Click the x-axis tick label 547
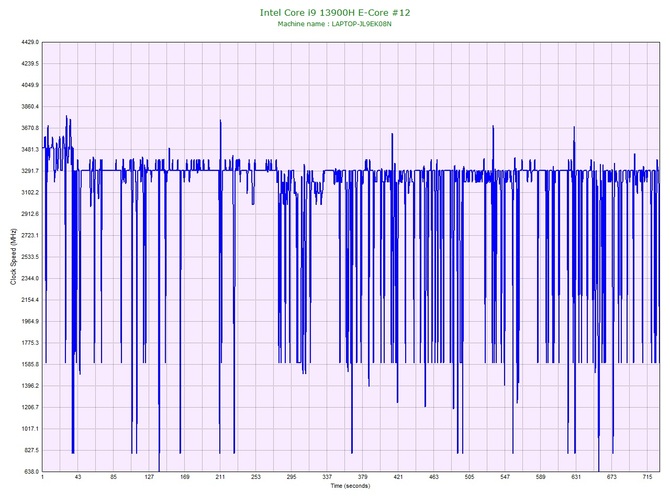670x503 pixels. (505, 477)
